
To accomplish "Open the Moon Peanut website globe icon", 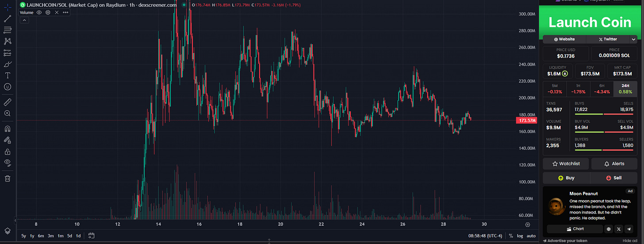I will [x=609, y=229].
